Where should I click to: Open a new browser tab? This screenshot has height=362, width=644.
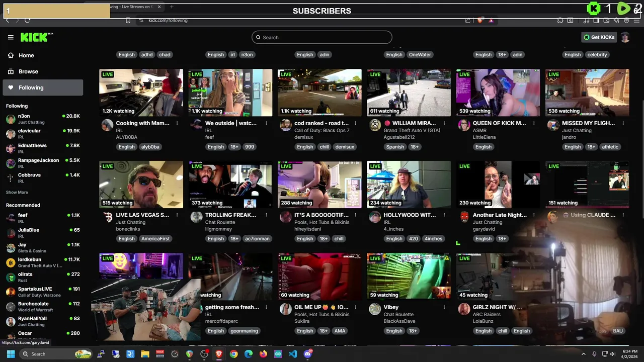tap(172, 7)
